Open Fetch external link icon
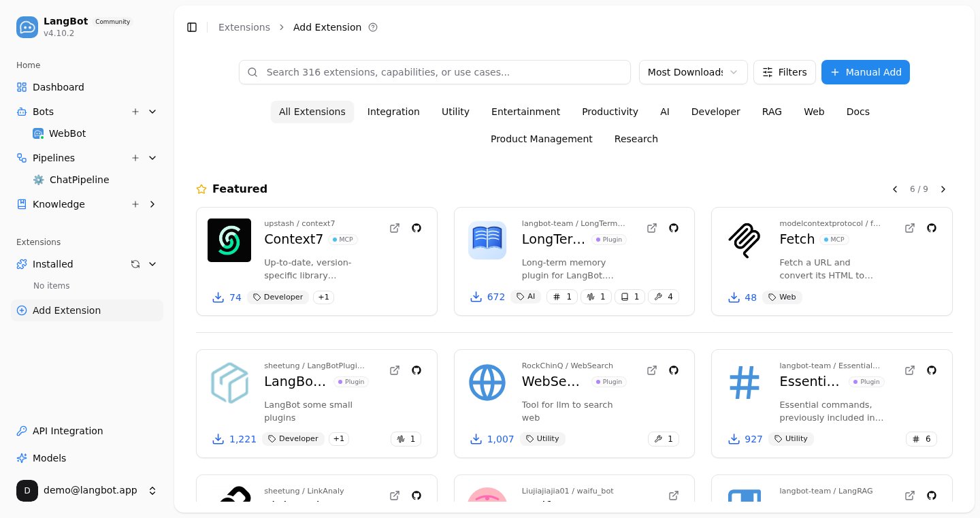The image size is (980, 518). [909, 228]
